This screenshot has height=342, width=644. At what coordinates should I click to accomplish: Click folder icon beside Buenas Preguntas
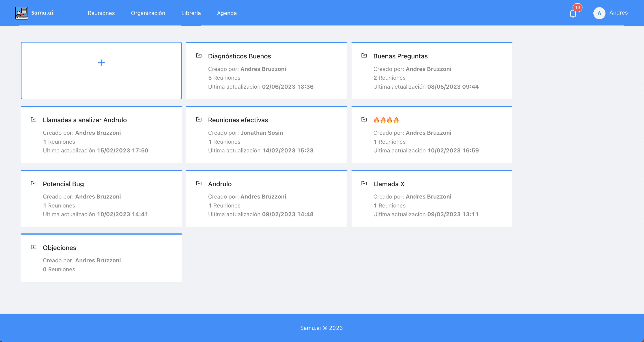coord(364,56)
